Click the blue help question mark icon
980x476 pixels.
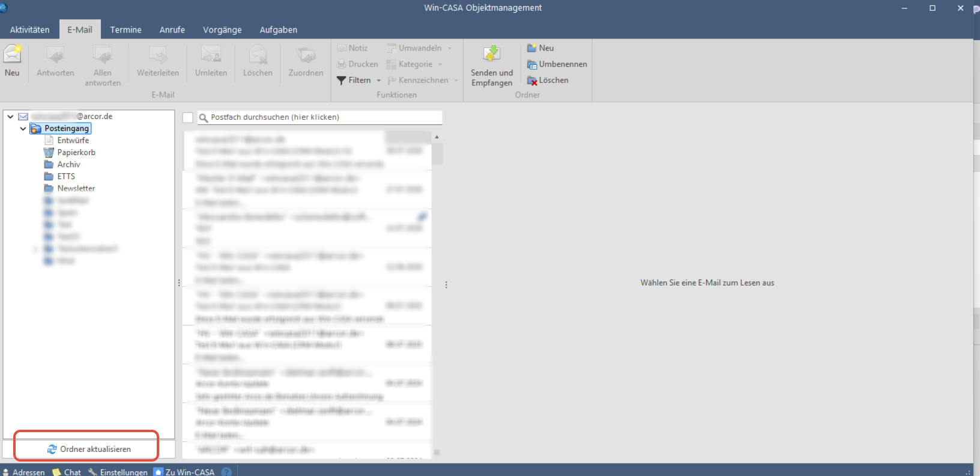coord(226,472)
